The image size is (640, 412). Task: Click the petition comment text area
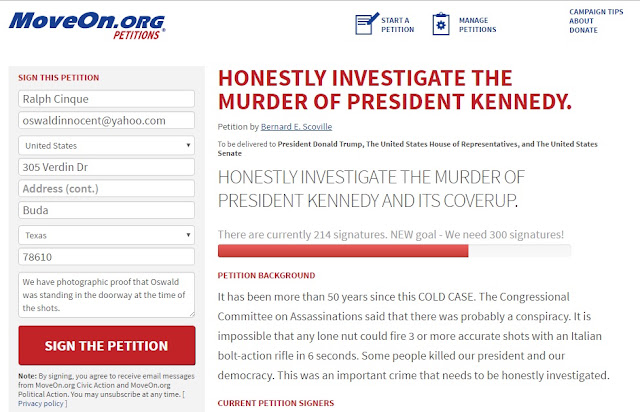coord(107,295)
